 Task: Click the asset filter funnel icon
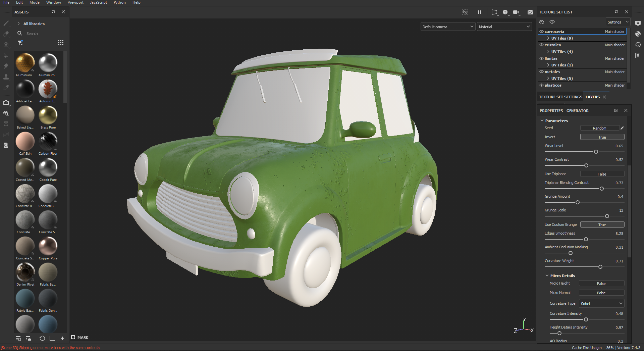coord(20,43)
